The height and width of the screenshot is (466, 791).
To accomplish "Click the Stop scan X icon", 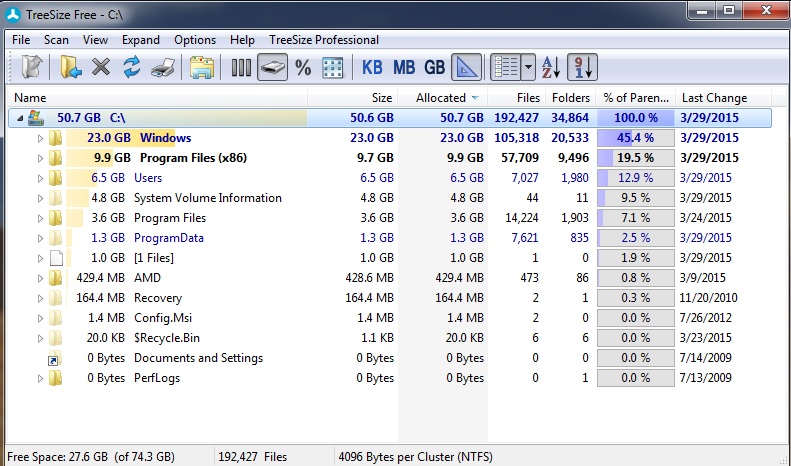I will 100,68.
